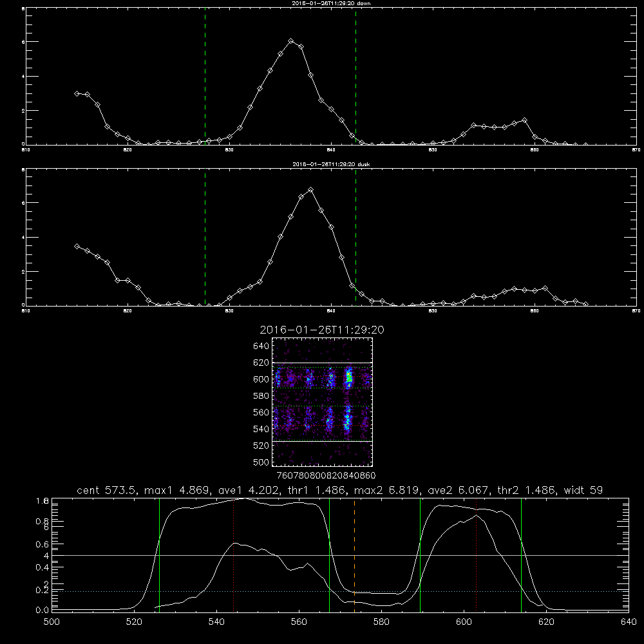Click the peak diamond marker in dawn plot
Image resolution: width=644 pixels, height=644 pixels.
291,41
